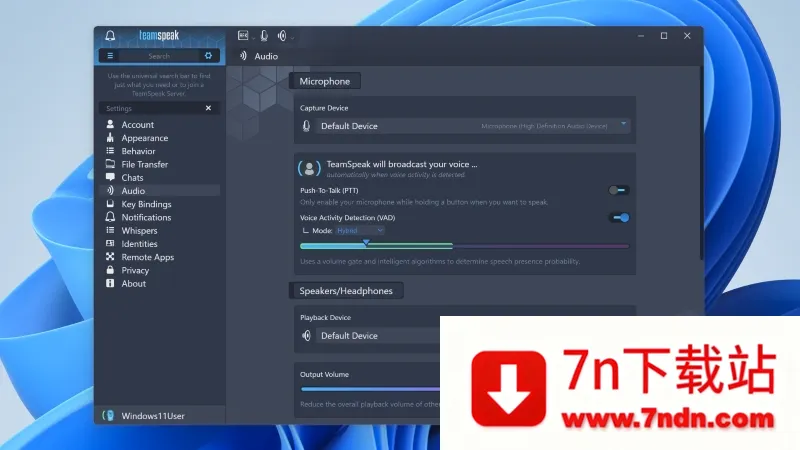Open the hamburger menu beside Search
Image resolution: width=800 pixels, height=450 pixels.
(x=110, y=56)
